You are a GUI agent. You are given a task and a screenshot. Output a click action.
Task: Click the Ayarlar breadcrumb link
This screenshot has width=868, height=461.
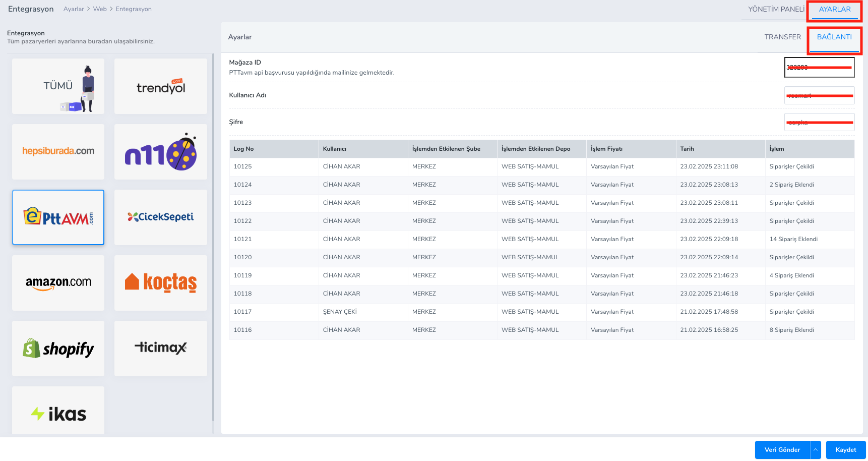[x=74, y=9]
